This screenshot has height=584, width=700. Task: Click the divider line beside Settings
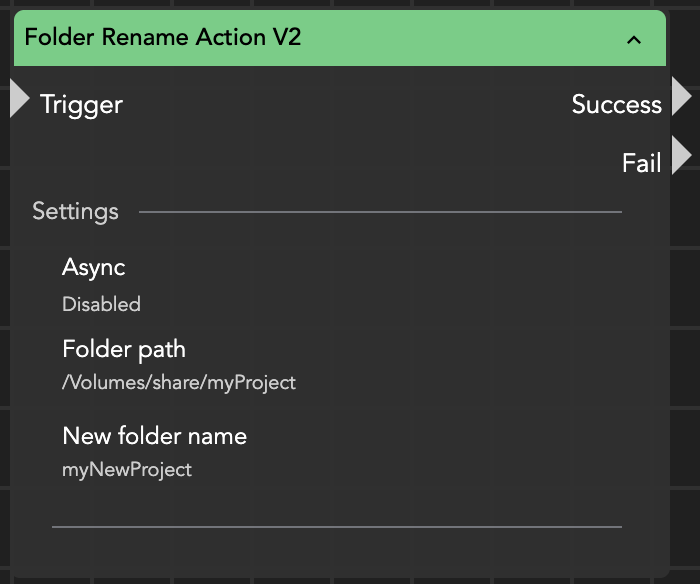[380, 212]
